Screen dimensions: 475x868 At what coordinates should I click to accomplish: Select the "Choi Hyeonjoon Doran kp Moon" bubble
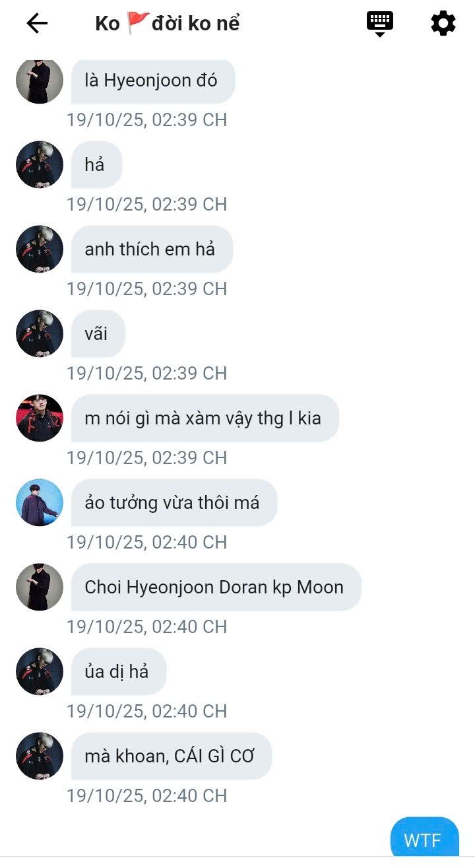(216, 587)
